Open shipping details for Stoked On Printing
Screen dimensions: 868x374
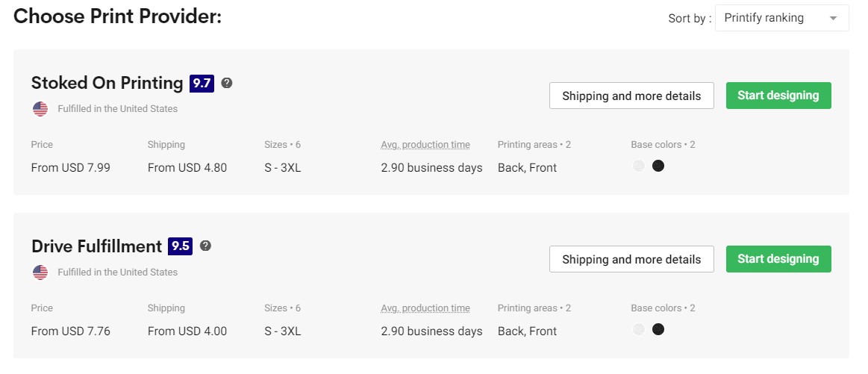coord(631,96)
